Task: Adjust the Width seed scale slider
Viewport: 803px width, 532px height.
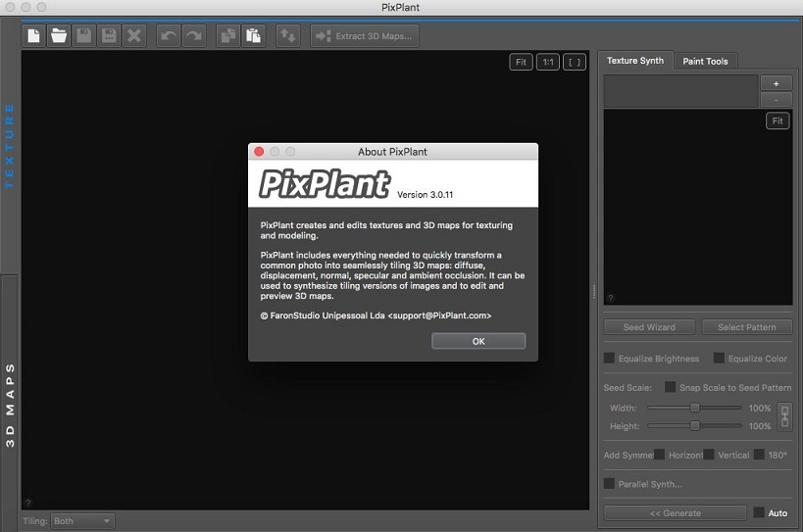Action: [694, 408]
